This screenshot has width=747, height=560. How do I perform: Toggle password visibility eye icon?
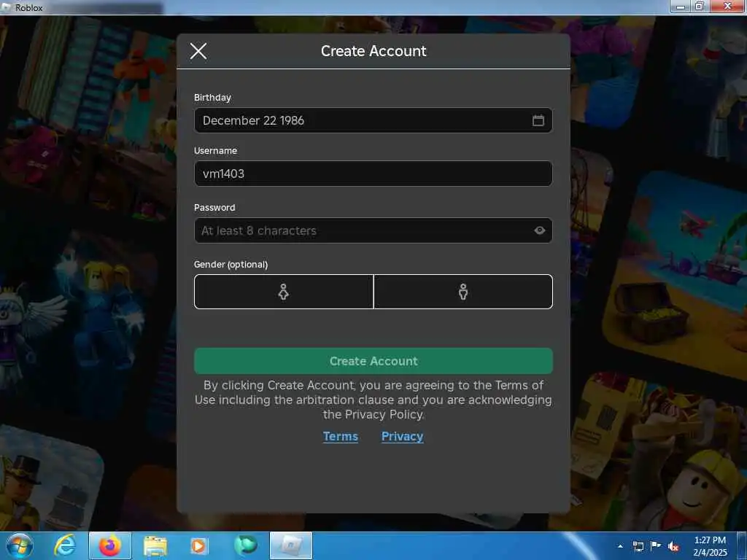(x=539, y=230)
